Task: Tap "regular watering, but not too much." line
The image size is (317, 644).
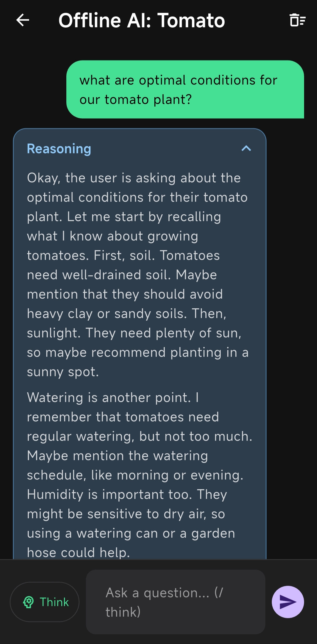Action: point(139,436)
